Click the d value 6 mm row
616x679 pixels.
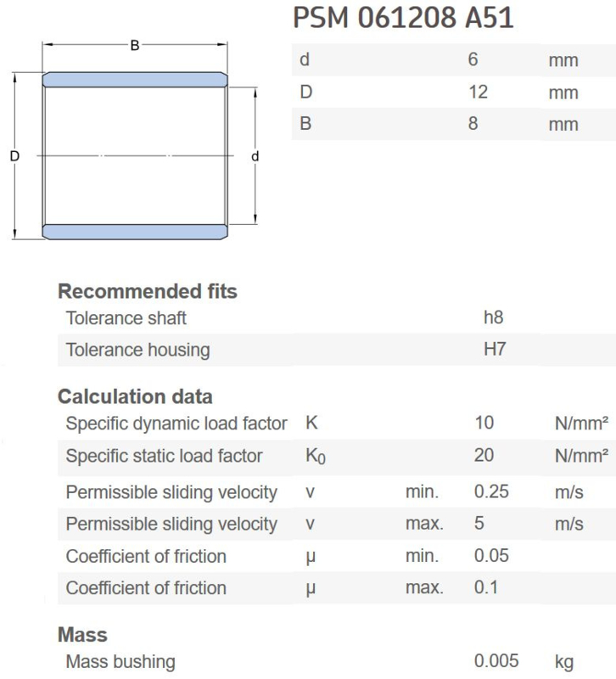pyautogui.click(x=454, y=59)
